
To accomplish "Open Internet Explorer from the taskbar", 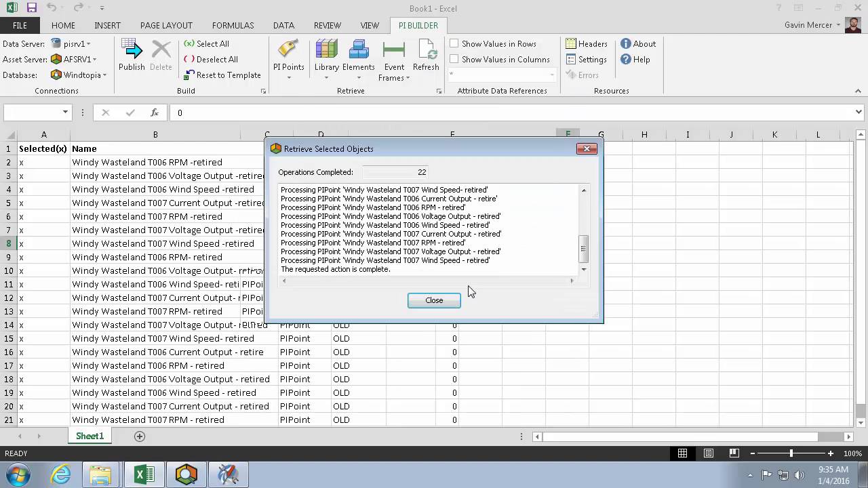I will (x=61, y=474).
